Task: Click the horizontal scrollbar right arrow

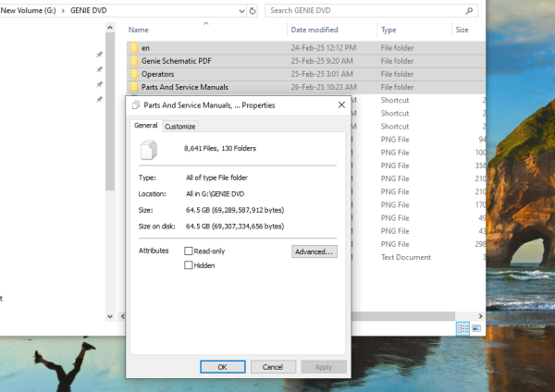Action: coord(481,316)
